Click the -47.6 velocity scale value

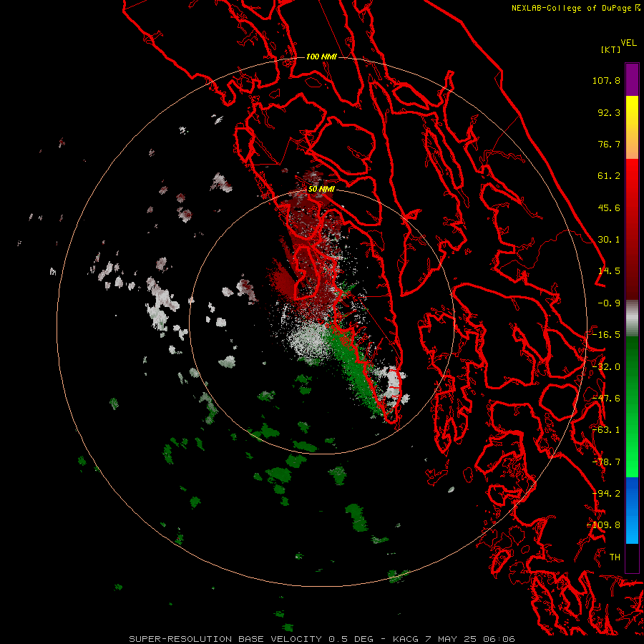click(x=606, y=399)
